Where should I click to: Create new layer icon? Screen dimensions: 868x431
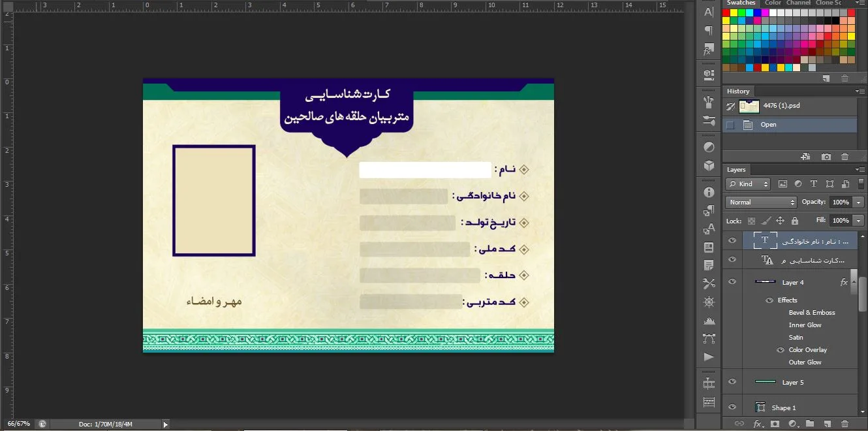[827, 424]
